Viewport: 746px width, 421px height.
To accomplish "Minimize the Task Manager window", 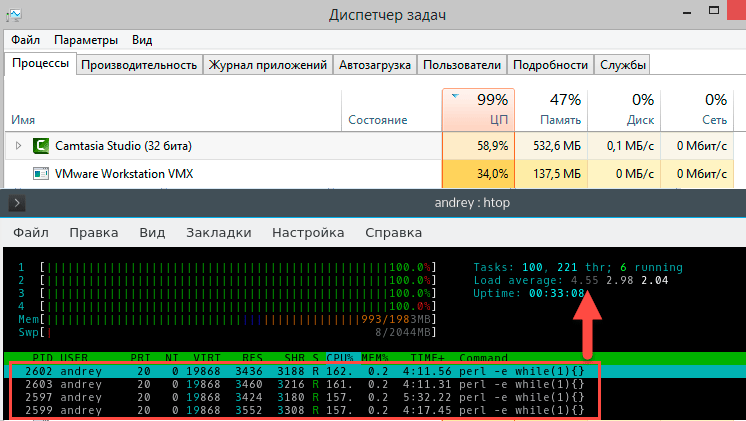I will tap(687, 12).
